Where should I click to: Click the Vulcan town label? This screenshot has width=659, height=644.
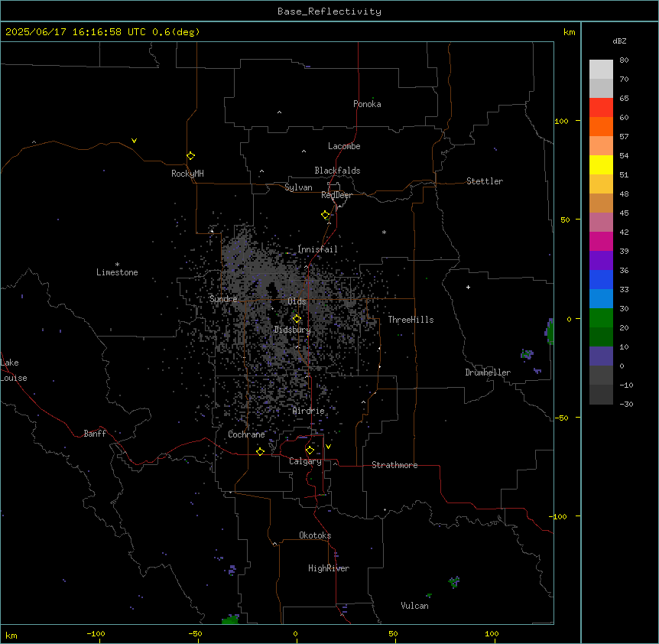(414, 606)
